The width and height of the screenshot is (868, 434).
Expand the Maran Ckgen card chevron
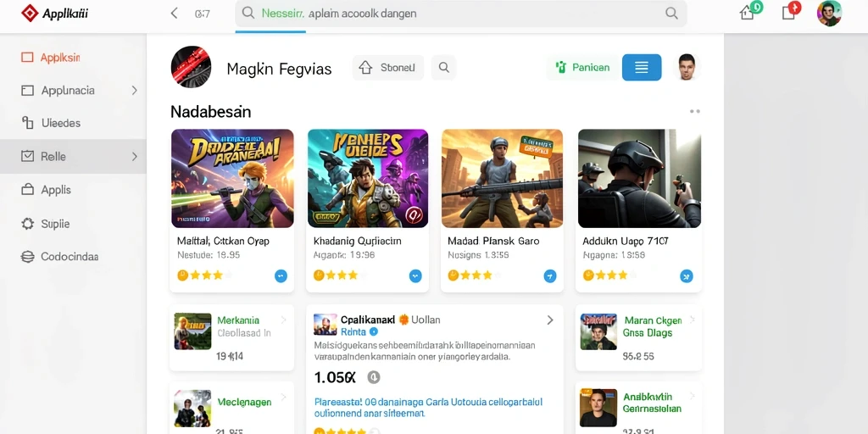click(x=692, y=320)
